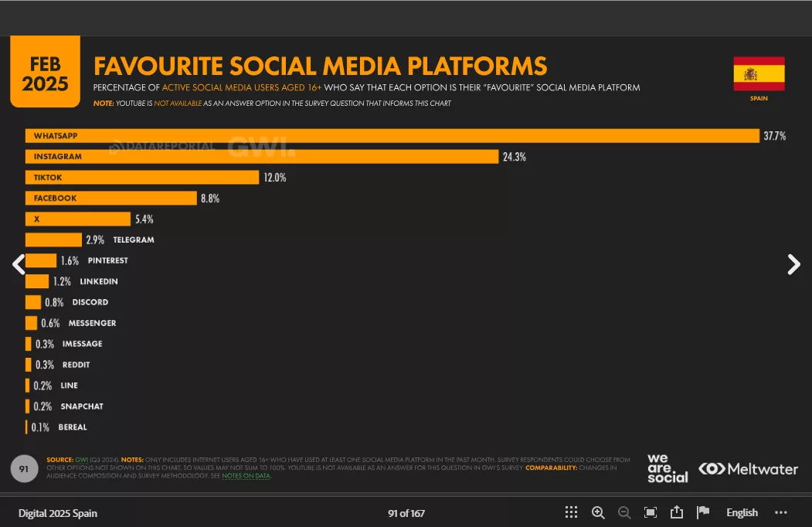The height and width of the screenshot is (527, 812).
Task: Click the Instagram bar label
Action: 57,157
